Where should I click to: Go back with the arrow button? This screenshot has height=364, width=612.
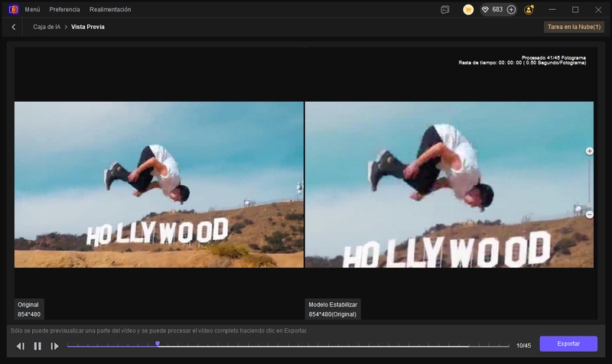coord(14,27)
